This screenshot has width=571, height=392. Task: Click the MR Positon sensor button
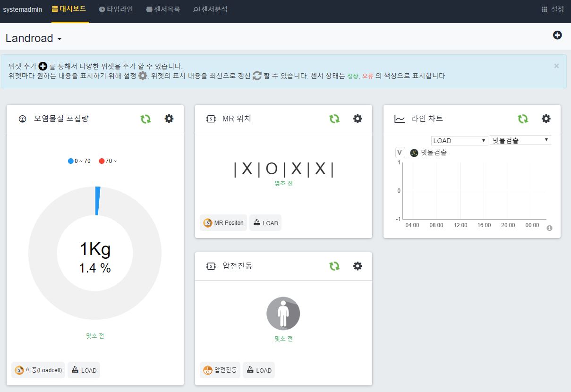click(x=223, y=223)
